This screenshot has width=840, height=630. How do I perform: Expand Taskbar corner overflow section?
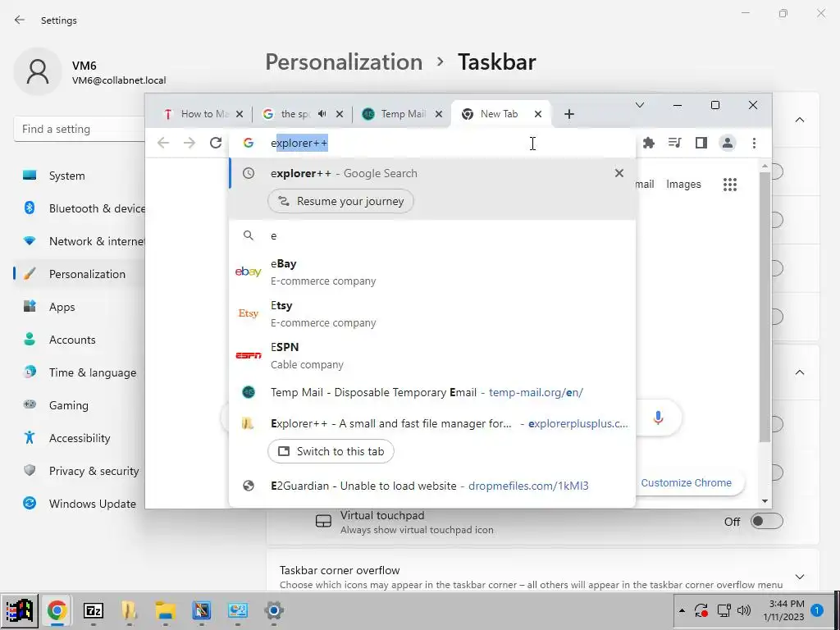coord(800,577)
